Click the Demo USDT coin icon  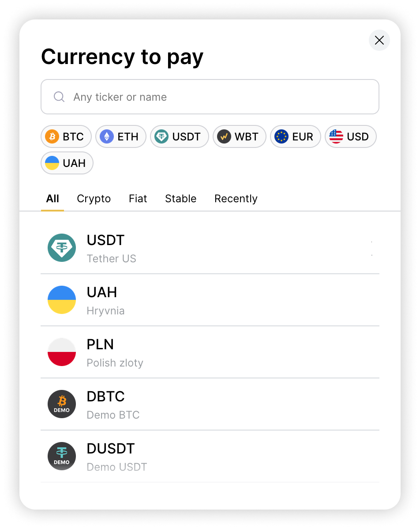[62, 456]
